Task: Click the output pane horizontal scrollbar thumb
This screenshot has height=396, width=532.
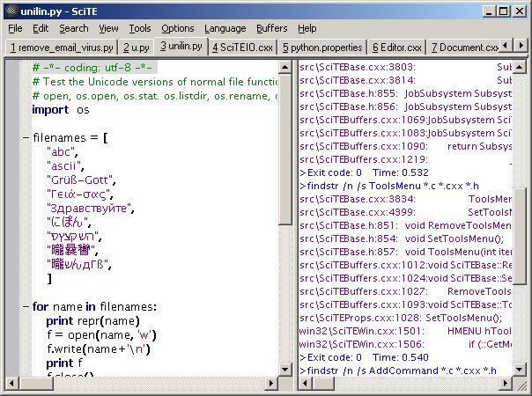Action: pyautogui.click(x=323, y=384)
